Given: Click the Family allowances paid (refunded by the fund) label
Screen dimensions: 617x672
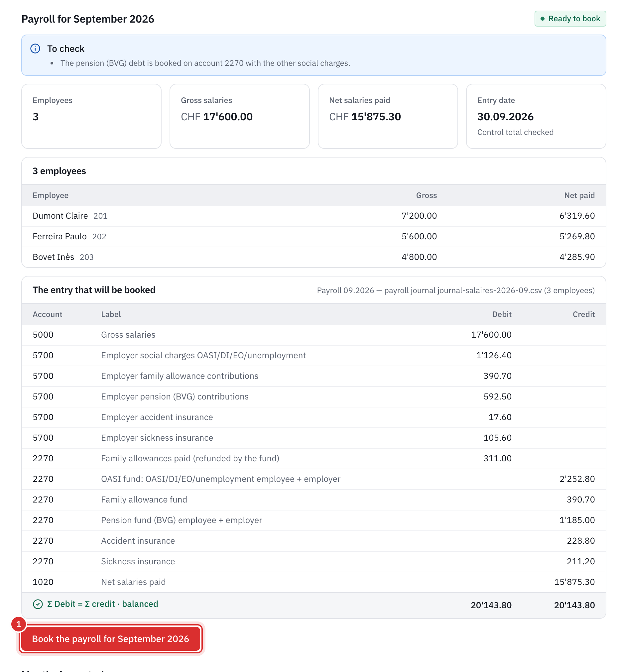Looking at the screenshot, I should click(x=190, y=458).
